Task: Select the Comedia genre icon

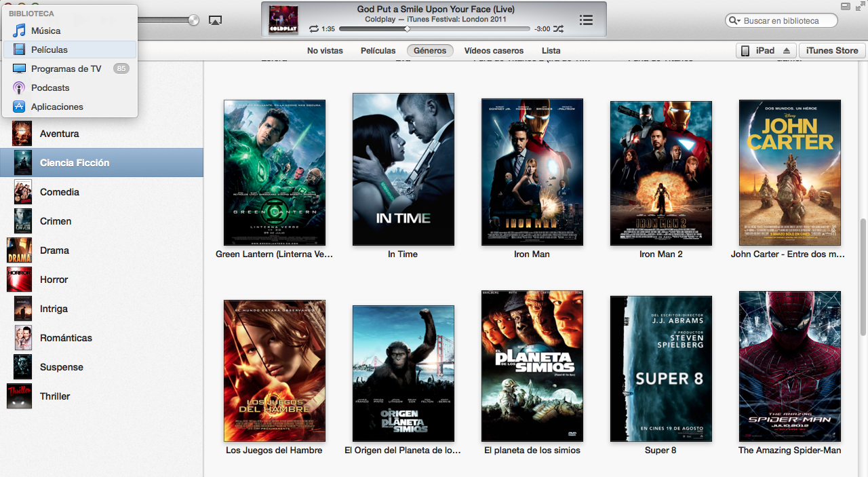Action: tap(22, 192)
